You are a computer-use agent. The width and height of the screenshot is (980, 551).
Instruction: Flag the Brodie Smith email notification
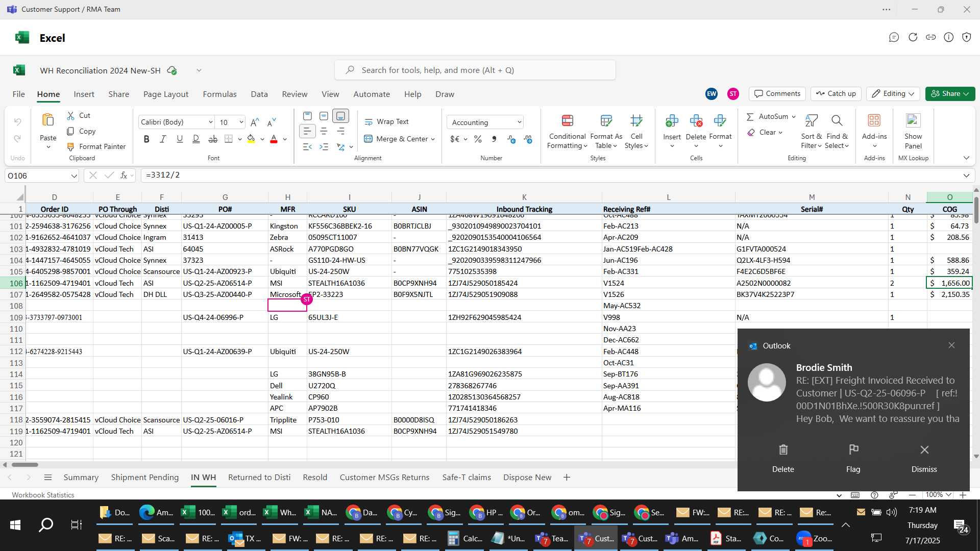[x=853, y=458]
